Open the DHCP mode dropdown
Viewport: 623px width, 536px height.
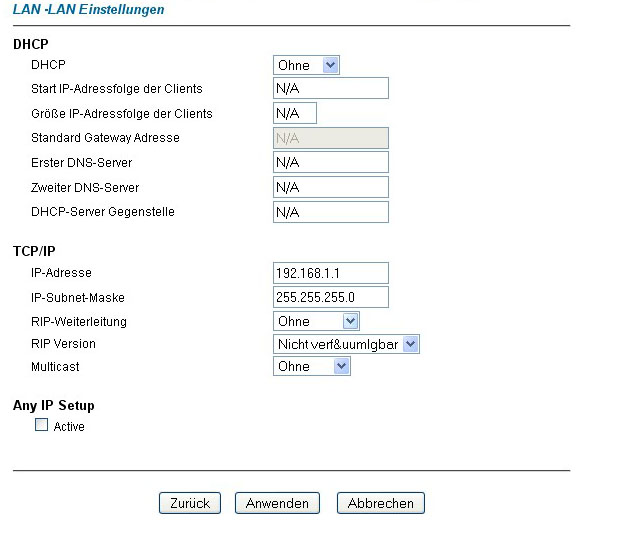306,65
